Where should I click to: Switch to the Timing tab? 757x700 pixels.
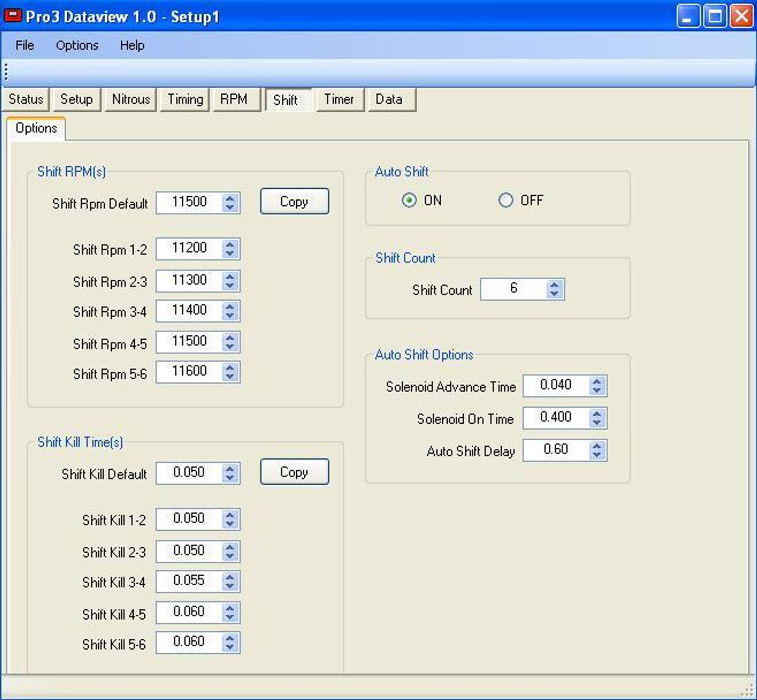tap(184, 99)
